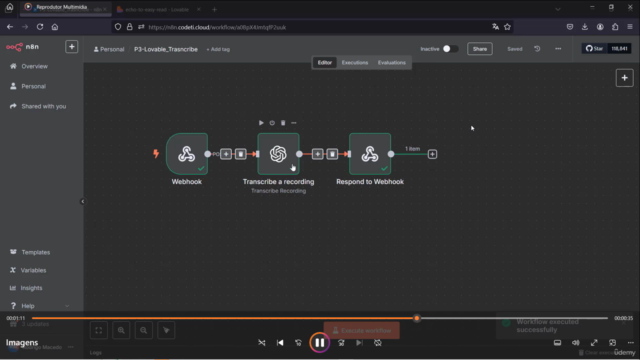Image resolution: width=640 pixels, height=360 pixels.
Task: Delete the Transcribe node with the trash icon
Action: [x=283, y=123]
